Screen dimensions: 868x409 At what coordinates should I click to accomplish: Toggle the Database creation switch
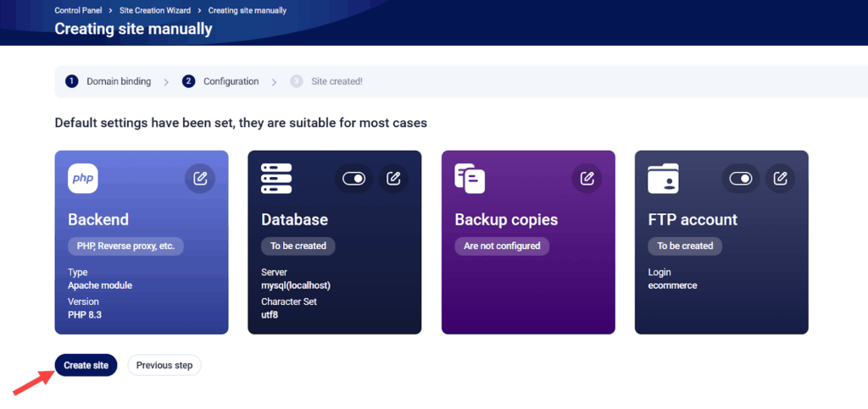[x=353, y=179]
